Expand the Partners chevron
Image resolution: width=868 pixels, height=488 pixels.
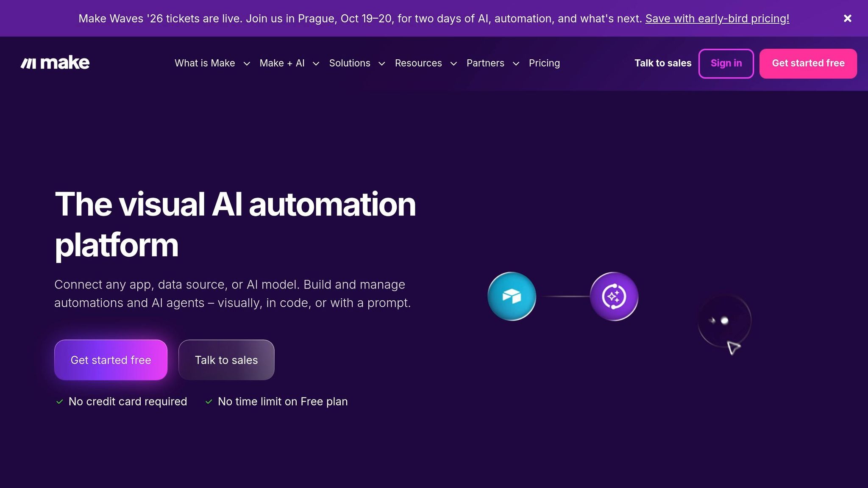point(516,64)
